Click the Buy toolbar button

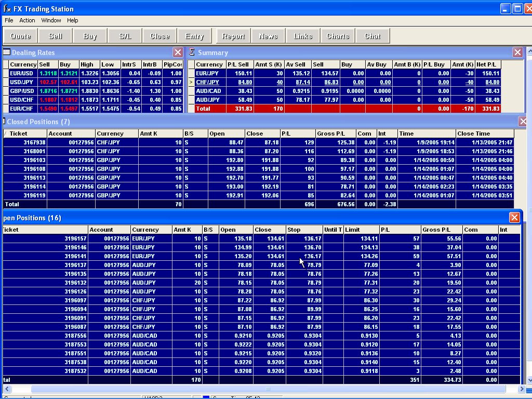click(x=90, y=36)
